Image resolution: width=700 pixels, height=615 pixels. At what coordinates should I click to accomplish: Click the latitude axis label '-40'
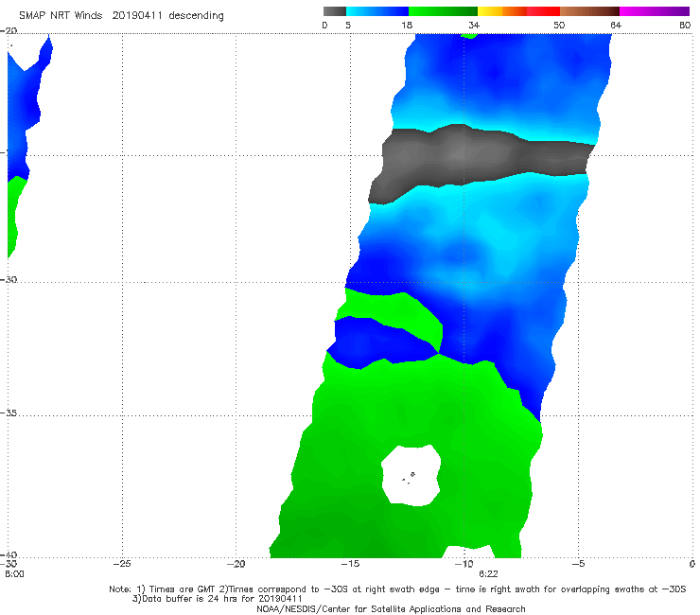point(9,554)
